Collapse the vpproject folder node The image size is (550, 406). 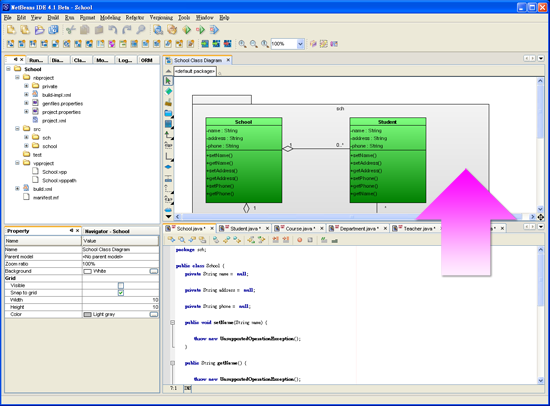pyautogui.click(x=17, y=163)
